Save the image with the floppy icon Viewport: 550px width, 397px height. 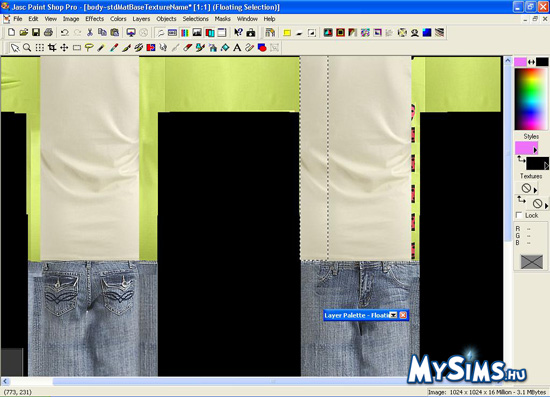(x=36, y=33)
